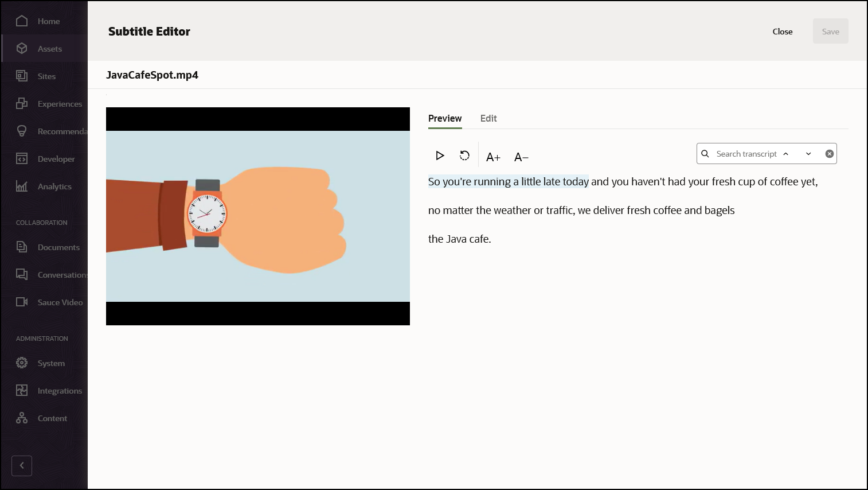Click the Content hierarchy icon
This screenshot has width=868, height=490.
click(22, 418)
